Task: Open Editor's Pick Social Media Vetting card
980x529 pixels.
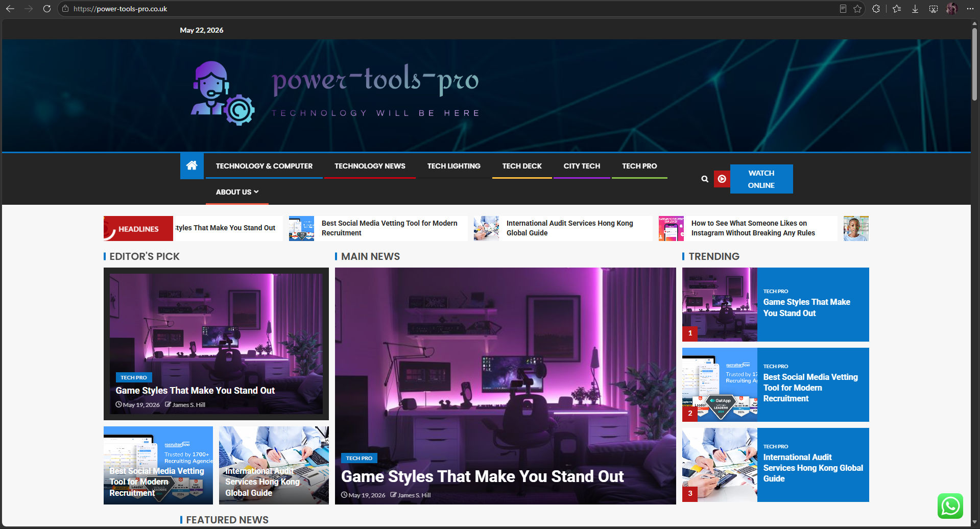Action: [158, 465]
